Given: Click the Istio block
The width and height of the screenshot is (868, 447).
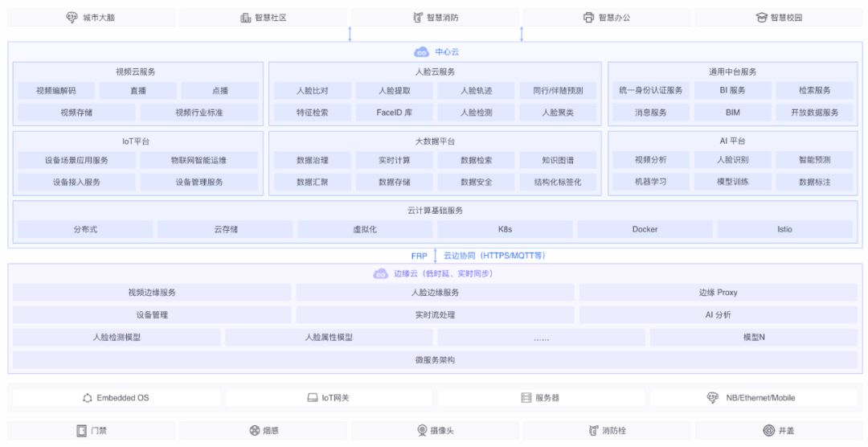Looking at the screenshot, I should pyautogui.click(x=785, y=229).
